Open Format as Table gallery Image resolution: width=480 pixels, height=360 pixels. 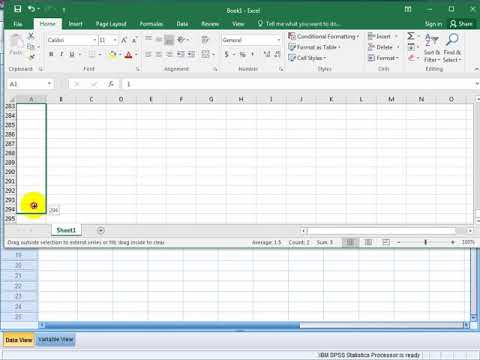click(x=314, y=47)
